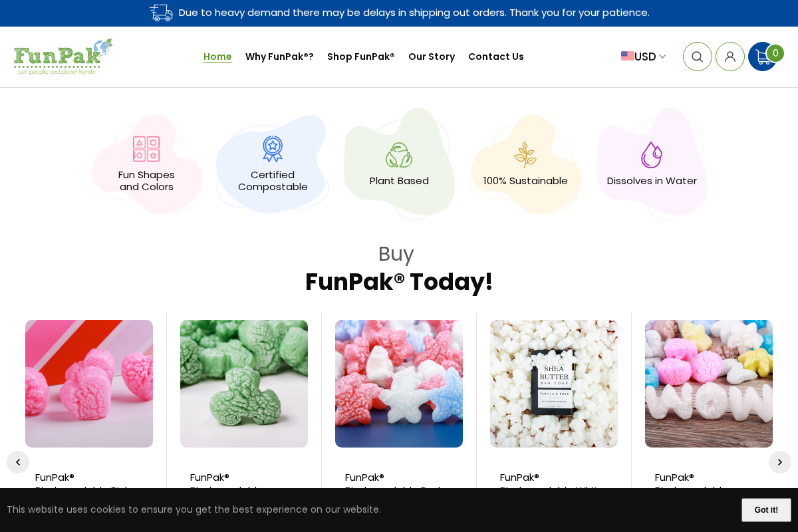
Task: Open the search panel
Action: 697,57
